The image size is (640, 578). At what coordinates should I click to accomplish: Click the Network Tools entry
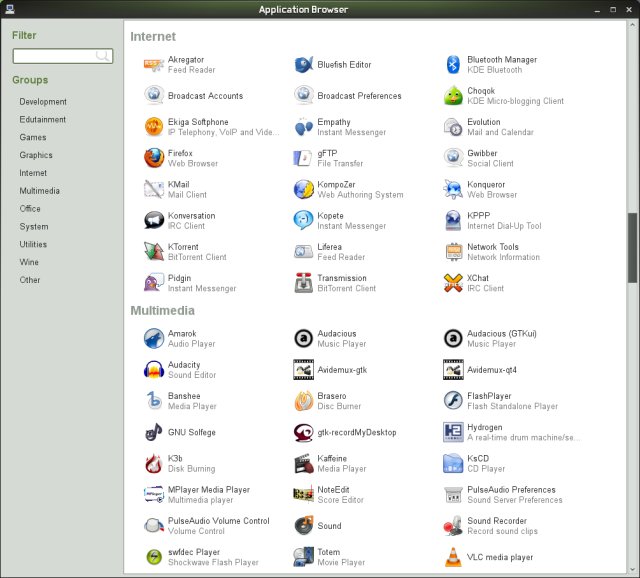tap(492, 251)
